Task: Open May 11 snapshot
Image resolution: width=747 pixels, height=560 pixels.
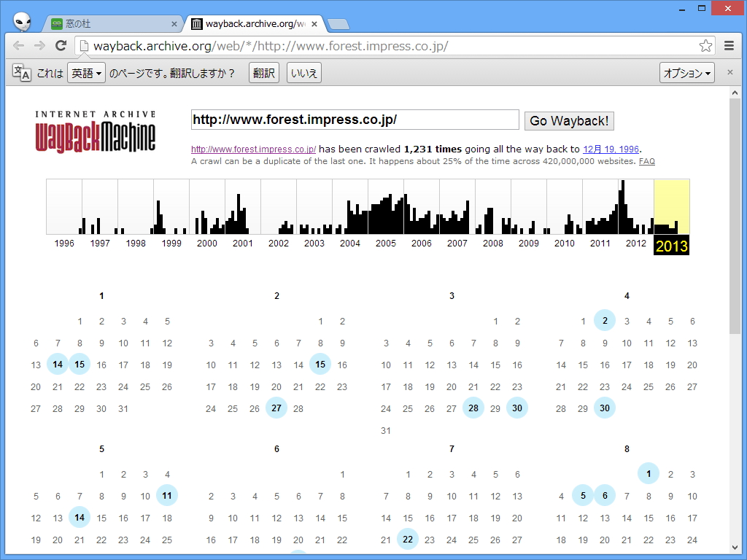Action: (x=167, y=496)
